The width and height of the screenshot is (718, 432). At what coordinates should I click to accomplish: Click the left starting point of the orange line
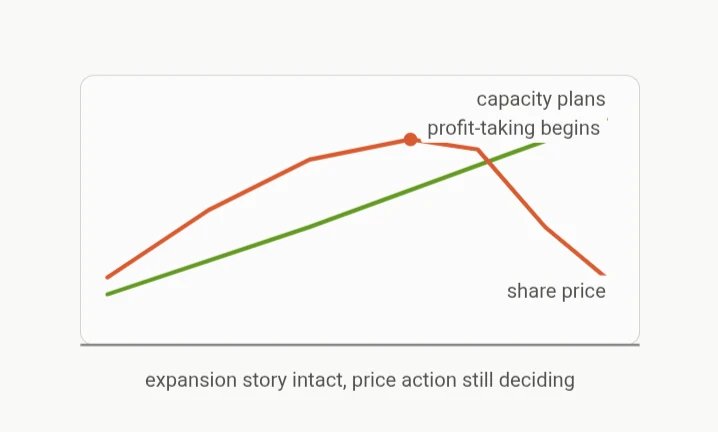pos(108,277)
